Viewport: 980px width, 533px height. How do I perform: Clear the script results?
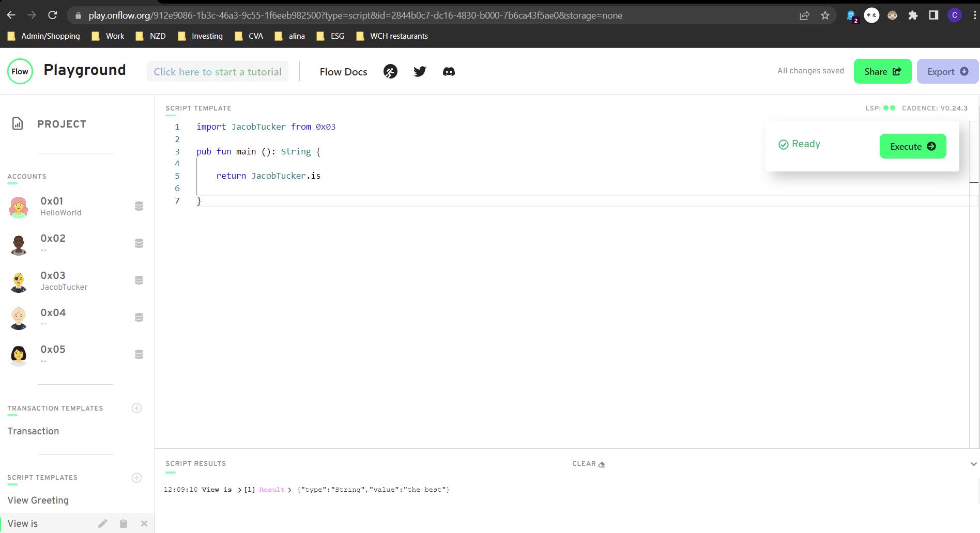tap(588, 464)
